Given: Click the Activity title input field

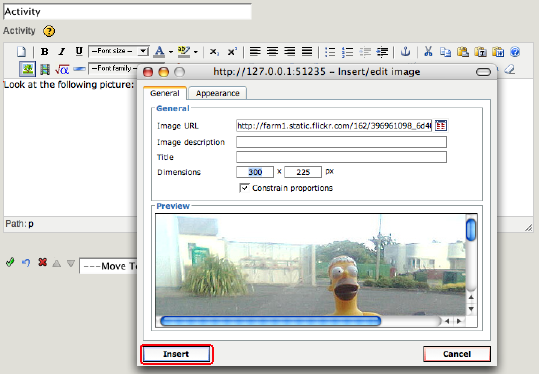Looking at the screenshot, I should pyautogui.click(x=127, y=11).
